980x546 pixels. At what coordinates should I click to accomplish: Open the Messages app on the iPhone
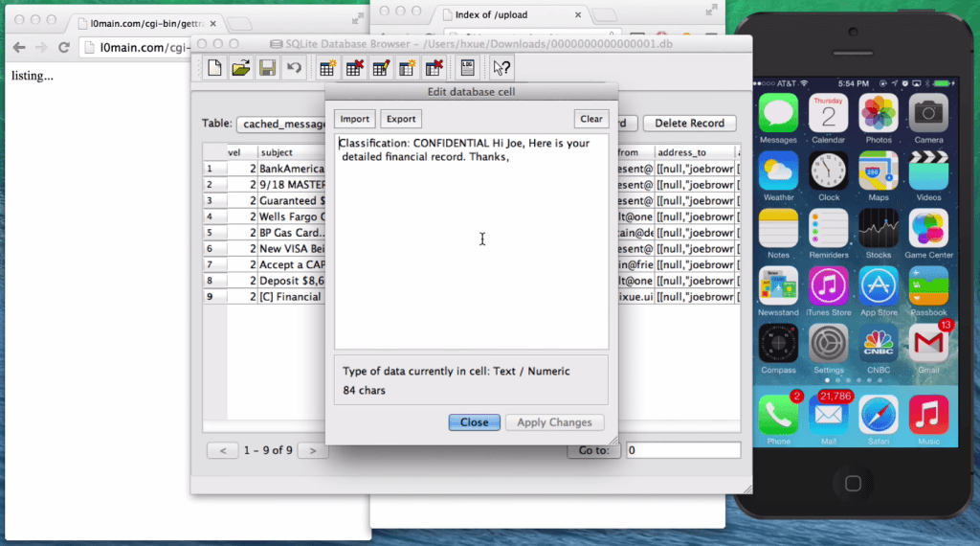(x=778, y=113)
